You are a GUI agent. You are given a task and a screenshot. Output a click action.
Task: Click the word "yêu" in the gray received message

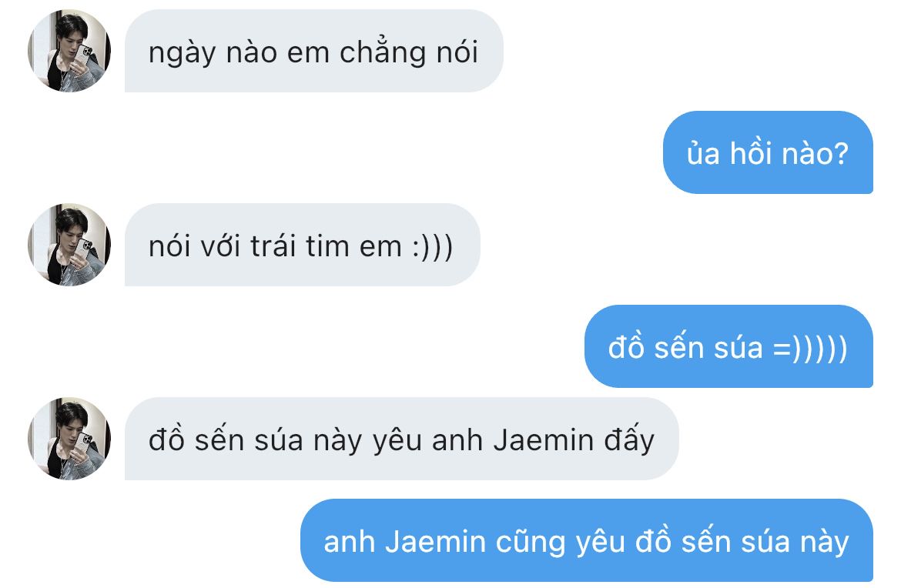(396, 442)
